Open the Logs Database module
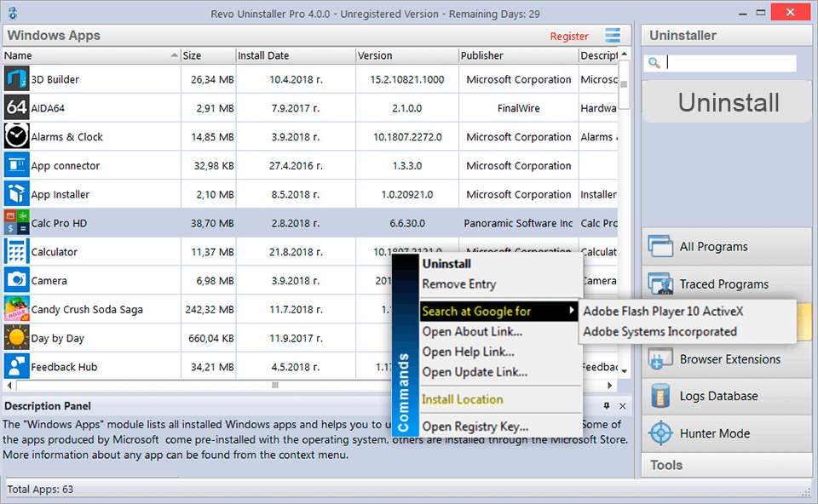The height and width of the screenshot is (504, 818). 727,396
